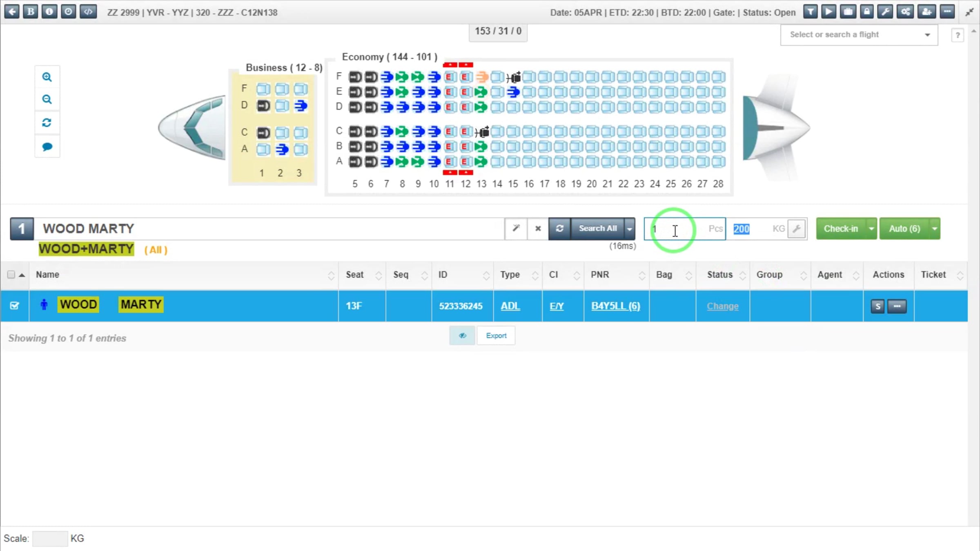Sort table by Seat column

[363, 275]
